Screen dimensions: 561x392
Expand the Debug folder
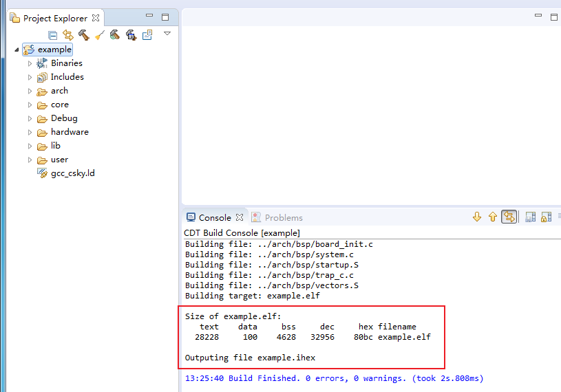(30, 119)
